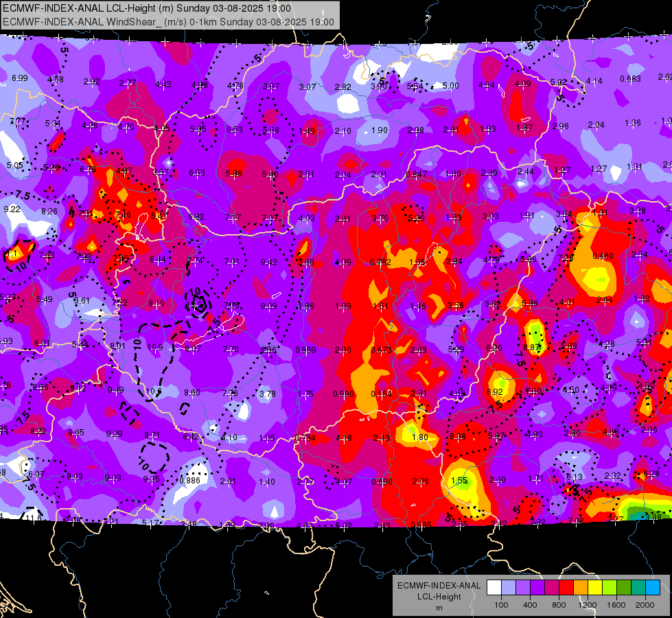Click the grid value 1.80
Viewport: 672px width, 618px height.
[420, 437]
